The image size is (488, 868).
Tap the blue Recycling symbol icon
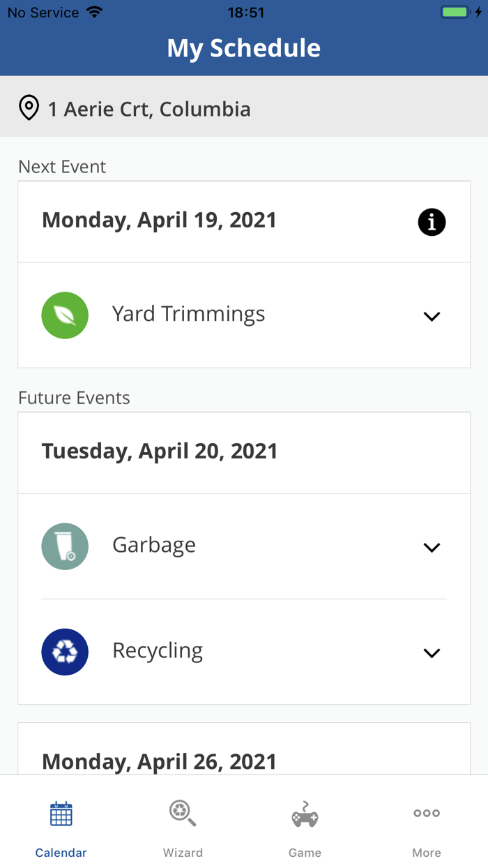65,652
